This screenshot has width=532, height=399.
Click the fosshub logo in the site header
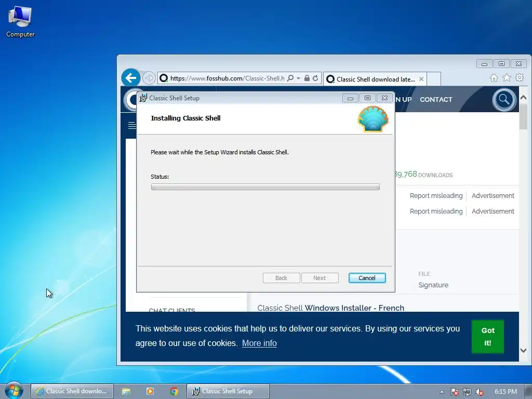pos(130,99)
